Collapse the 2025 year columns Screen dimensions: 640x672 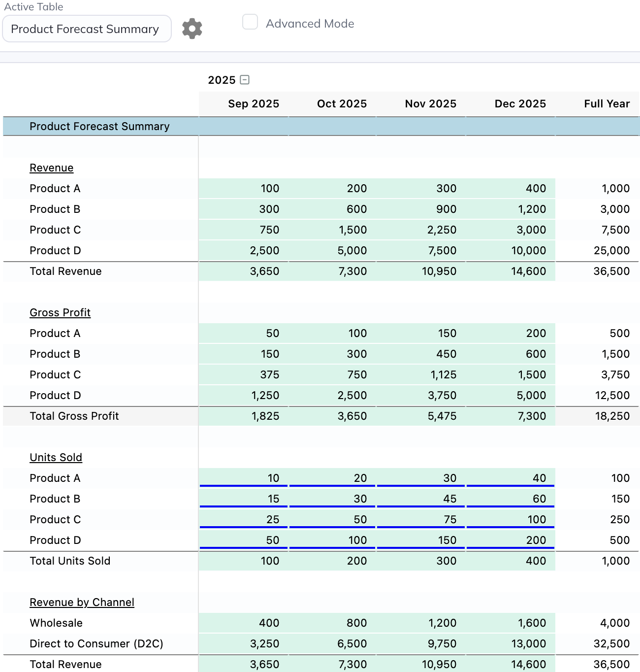[x=245, y=80]
